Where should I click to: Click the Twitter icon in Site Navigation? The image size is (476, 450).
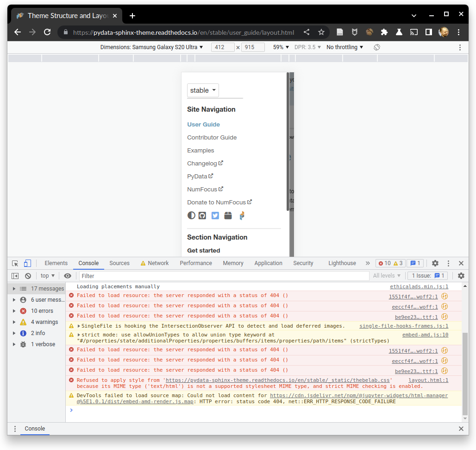pyautogui.click(x=215, y=215)
